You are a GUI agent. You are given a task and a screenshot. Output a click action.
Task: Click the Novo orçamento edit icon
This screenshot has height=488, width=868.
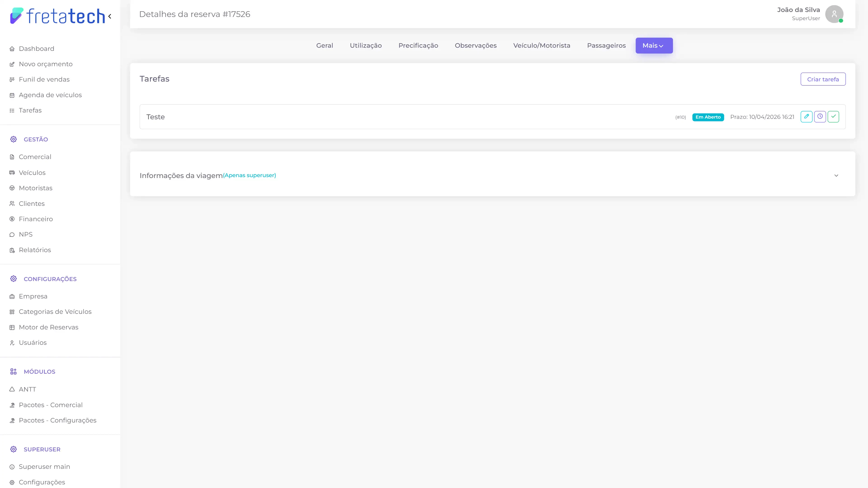[x=12, y=64]
